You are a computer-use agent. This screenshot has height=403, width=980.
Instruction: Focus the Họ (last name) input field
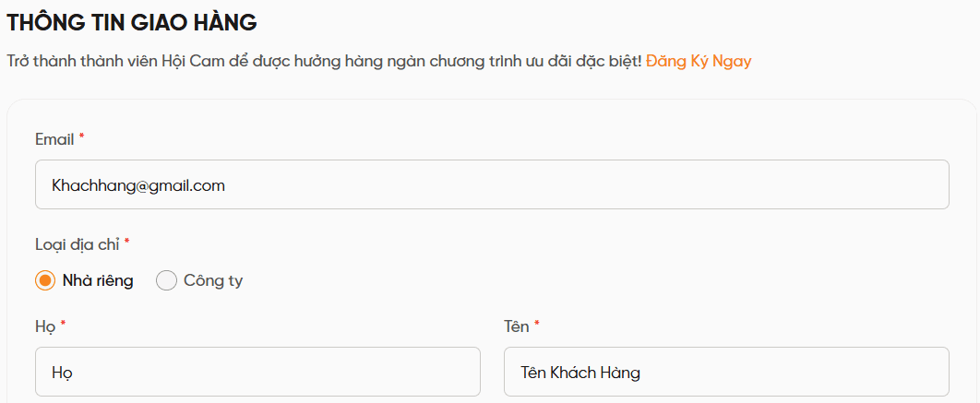tap(257, 372)
